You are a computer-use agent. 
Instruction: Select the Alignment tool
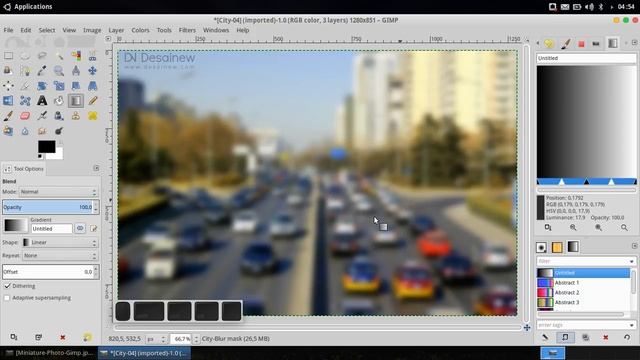[8, 86]
